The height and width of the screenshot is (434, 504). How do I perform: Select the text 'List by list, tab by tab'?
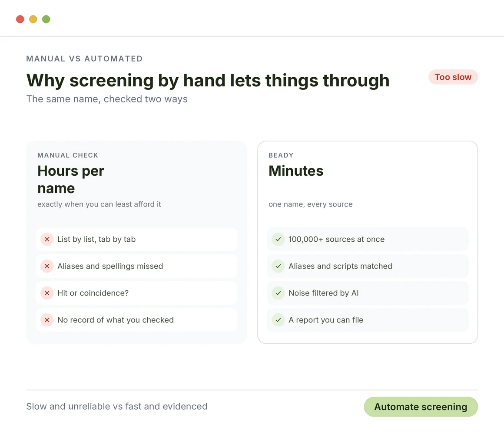click(96, 239)
